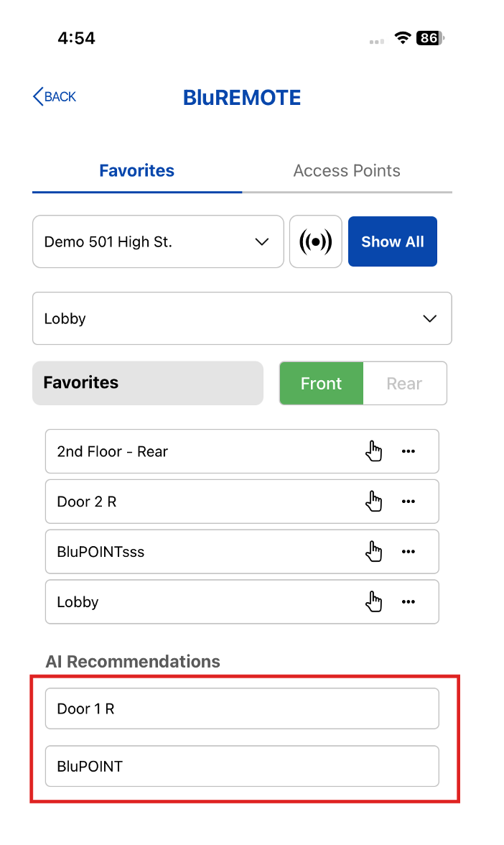This screenshot has width=504, height=845.
Task: Tap hand icon for BluPOINTsss
Action: point(374,552)
